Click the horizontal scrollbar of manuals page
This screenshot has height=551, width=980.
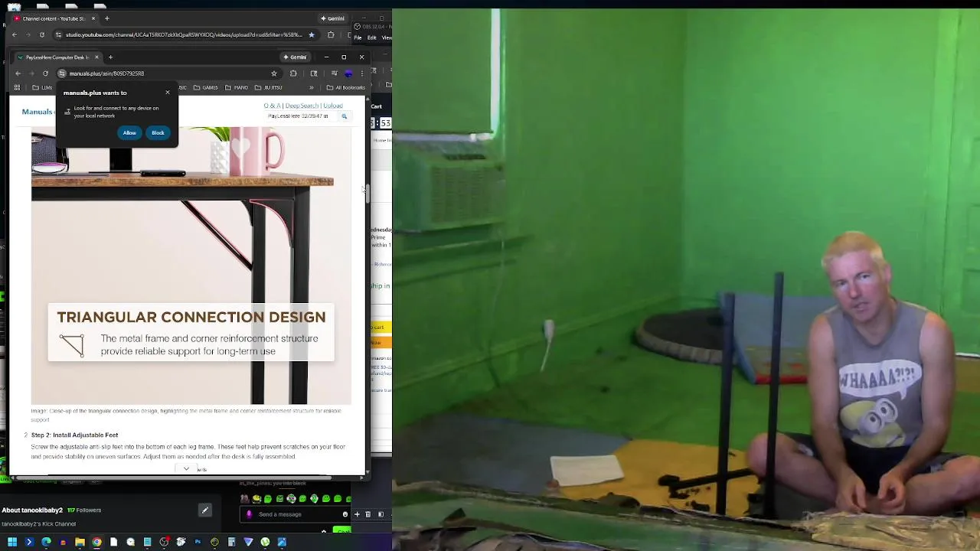[x=175, y=478]
